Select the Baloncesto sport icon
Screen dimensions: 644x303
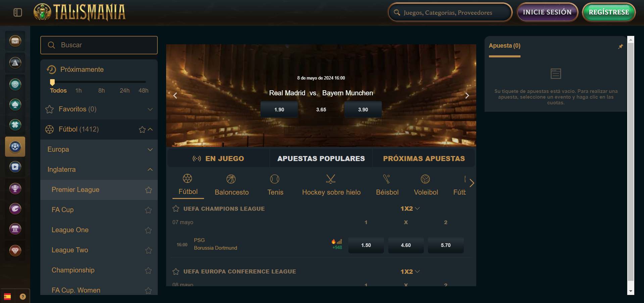pos(231,179)
